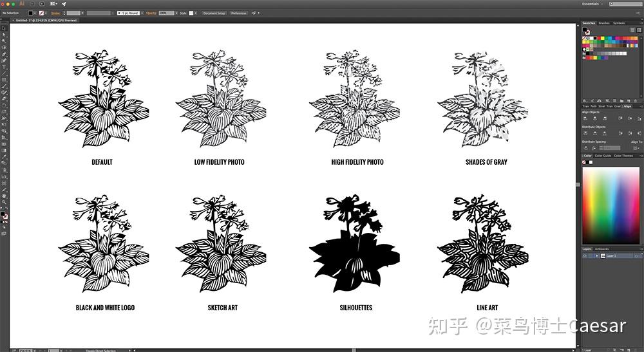Click the New Color Group folder icon
This screenshot has height=352, width=644.
pyautogui.click(x=621, y=101)
